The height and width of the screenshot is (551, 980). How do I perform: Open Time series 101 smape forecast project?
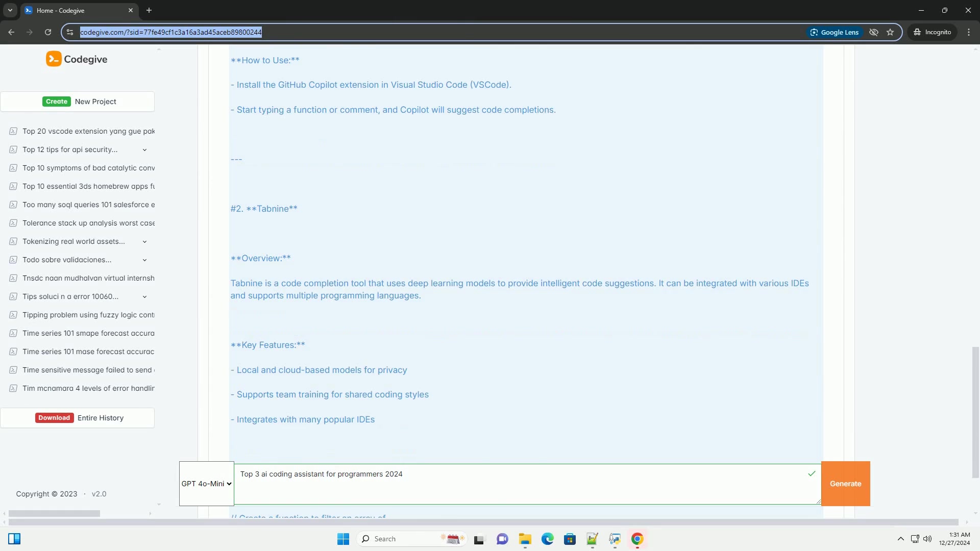point(88,333)
